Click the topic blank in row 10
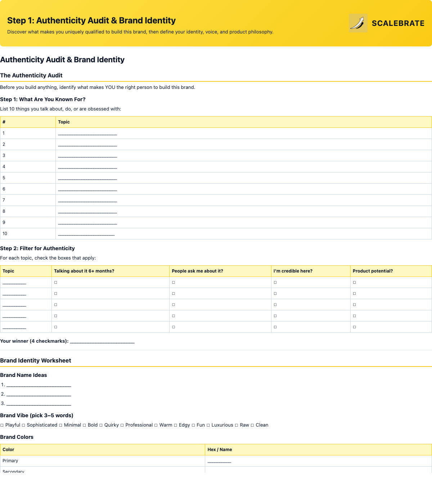Screen dimensions: 432x504 tap(86, 234)
